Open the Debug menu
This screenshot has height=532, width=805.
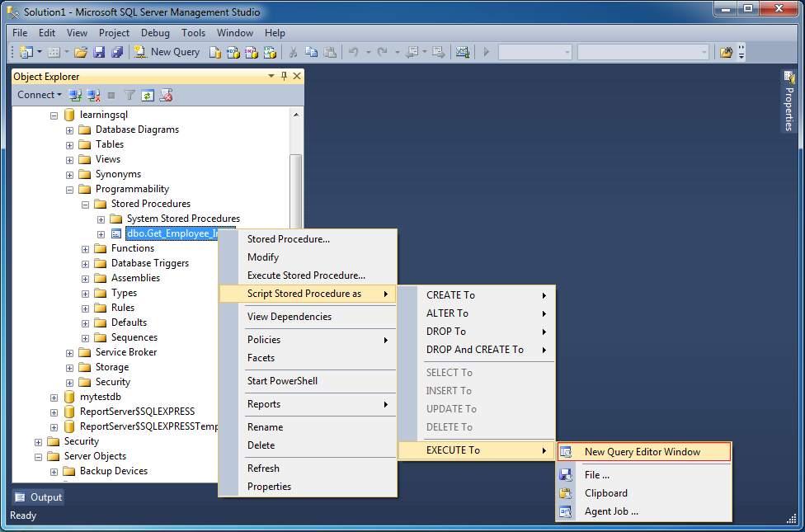(x=155, y=33)
